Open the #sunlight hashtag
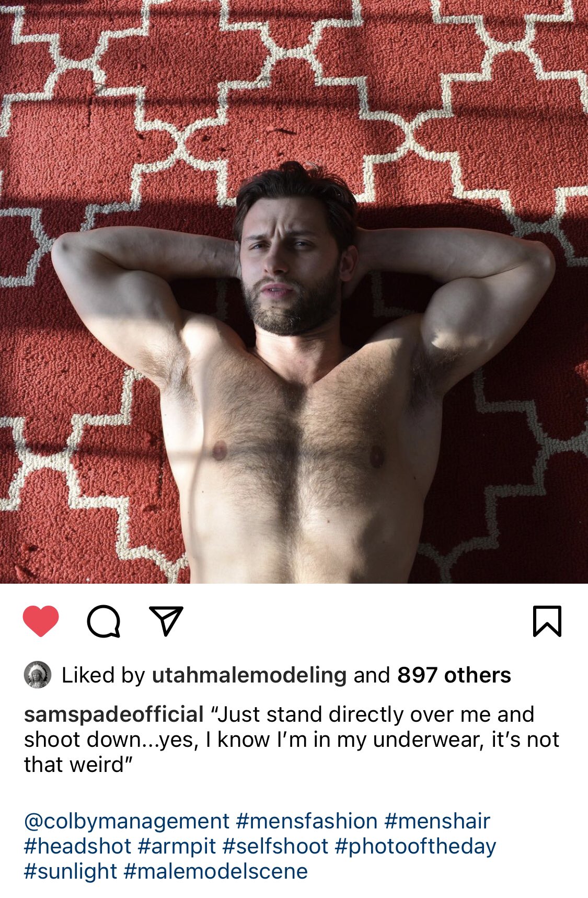Screen dimensions: 588x898 click(71, 872)
